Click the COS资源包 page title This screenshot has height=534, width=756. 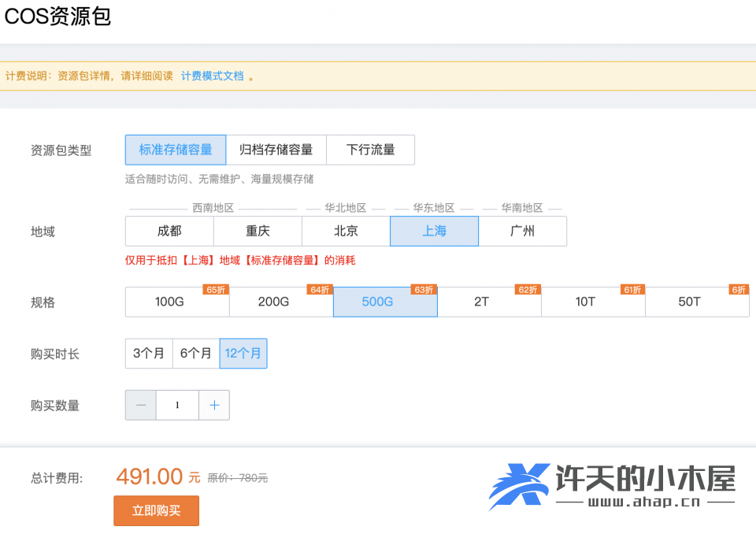(57, 17)
